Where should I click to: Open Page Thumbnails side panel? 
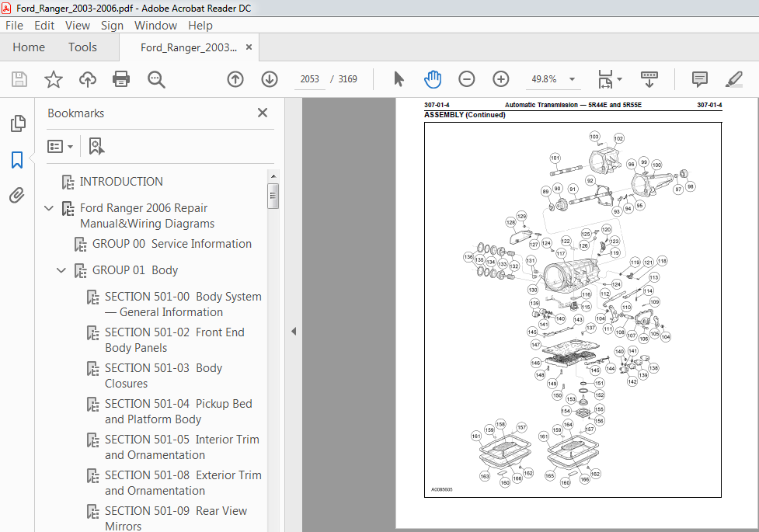(x=17, y=123)
